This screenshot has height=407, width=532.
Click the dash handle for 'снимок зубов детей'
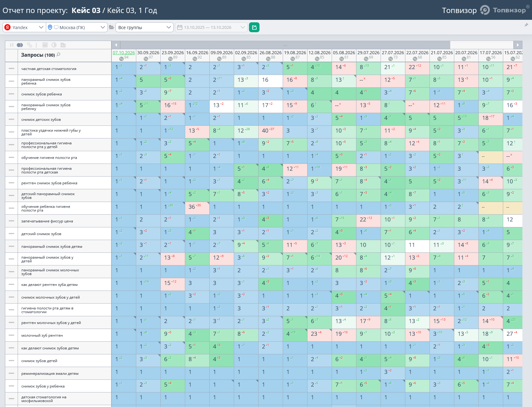click(x=11, y=361)
